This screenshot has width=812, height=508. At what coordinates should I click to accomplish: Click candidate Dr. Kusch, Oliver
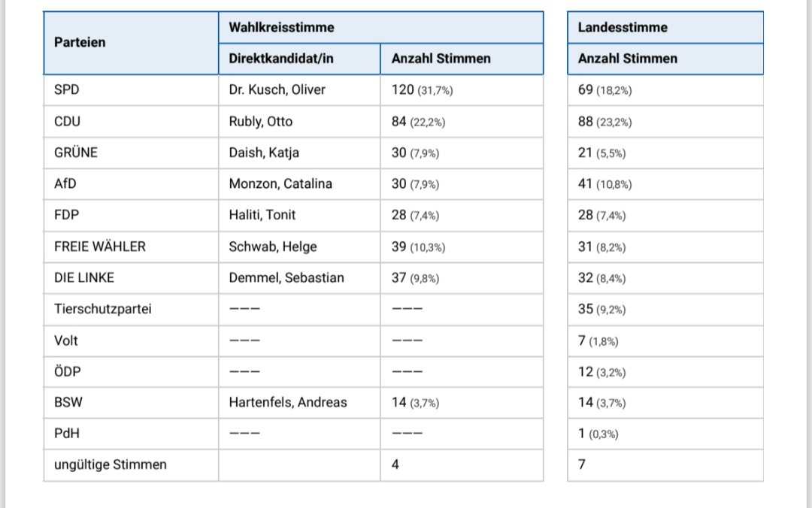tap(277, 90)
